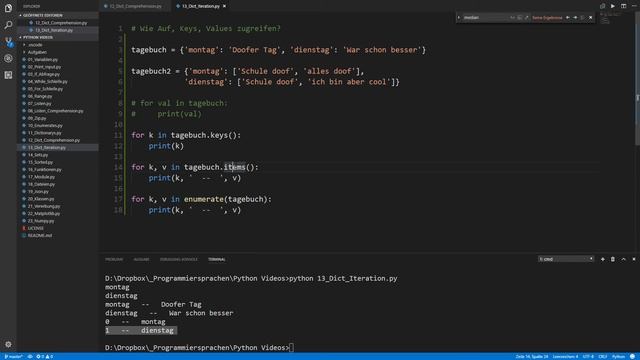The image size is (640, 360).
Task: Open the Source Control view
Action: (x=8, y=42)
